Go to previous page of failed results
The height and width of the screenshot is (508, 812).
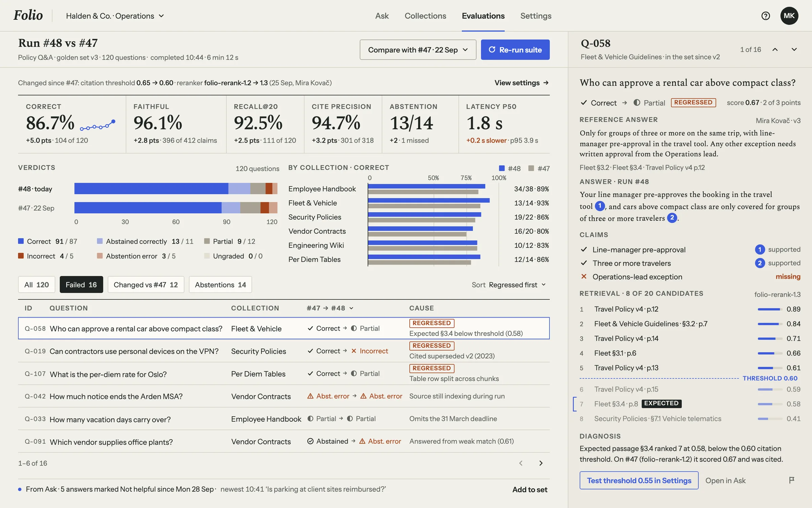click(x=521, y=463)
